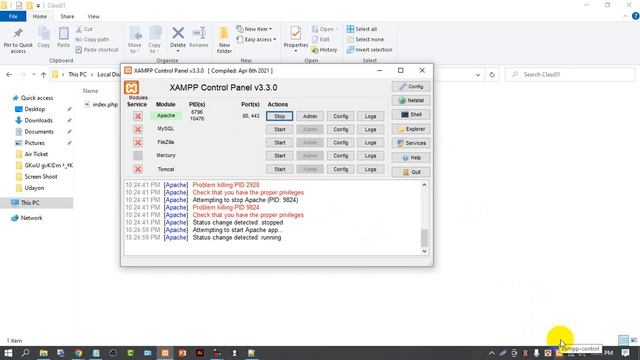
Task: Toggle FileZilla service install checkbox
Action: tap(138, 142)
